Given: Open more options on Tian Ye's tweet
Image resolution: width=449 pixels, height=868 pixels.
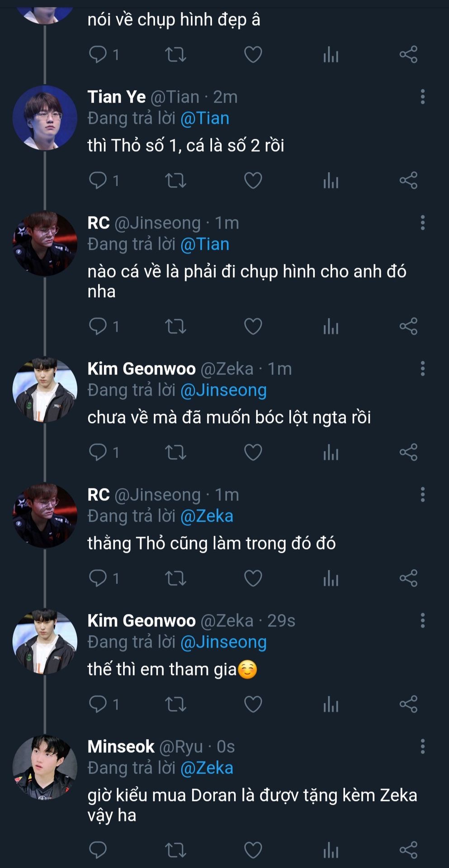Looking at the screenshot, I should [422, 97].
